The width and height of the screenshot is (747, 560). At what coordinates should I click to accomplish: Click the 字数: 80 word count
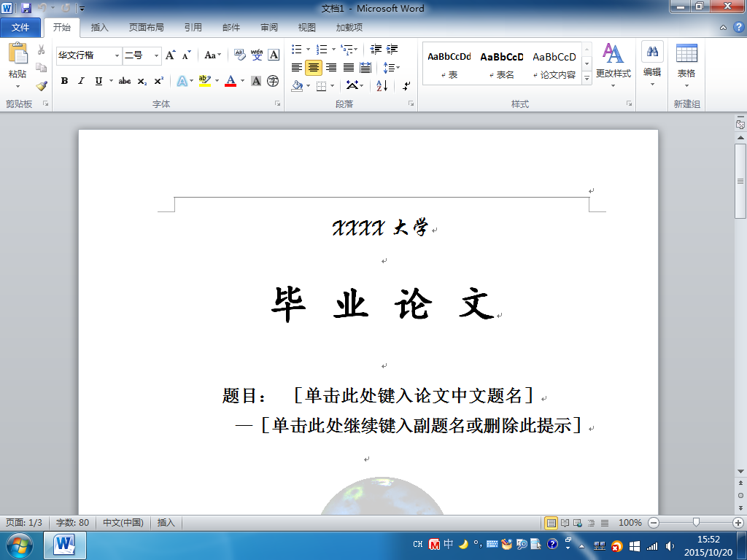point(72,523)
